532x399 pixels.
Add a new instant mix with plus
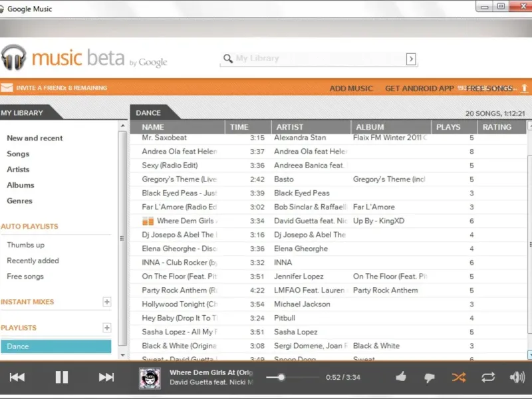click(x=106, y=302)
